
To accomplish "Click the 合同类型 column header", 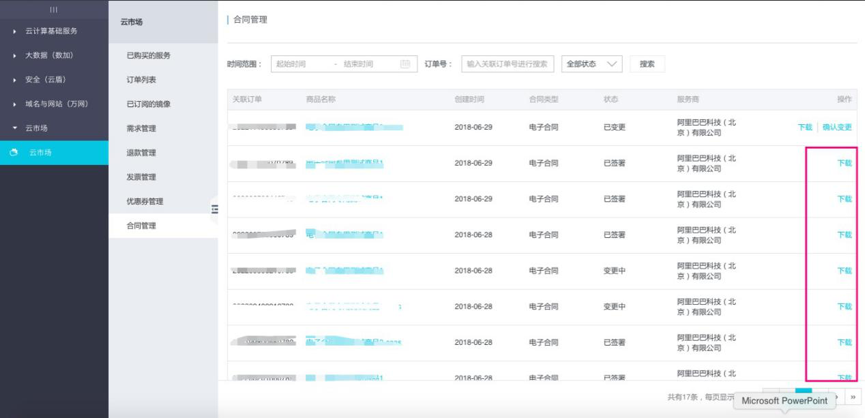I will 543,99.
